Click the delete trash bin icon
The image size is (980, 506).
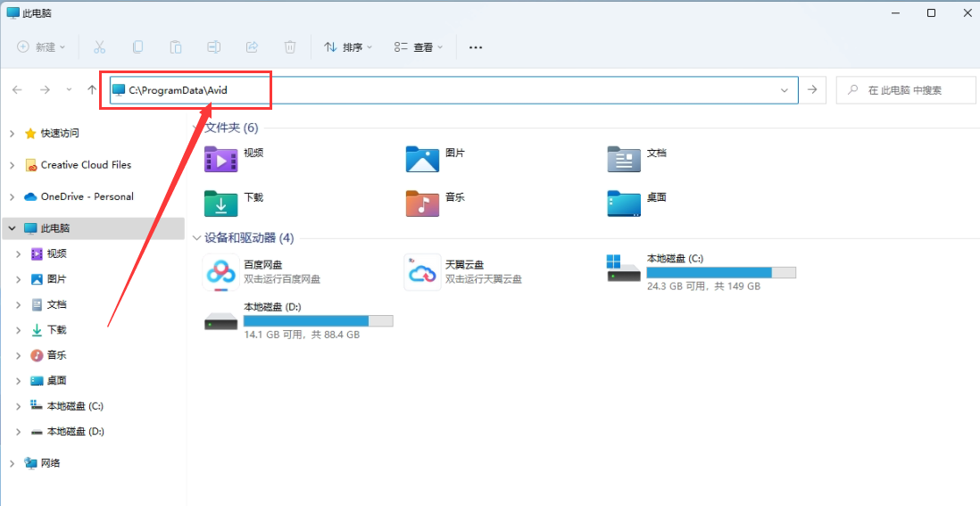click(290, 46)
